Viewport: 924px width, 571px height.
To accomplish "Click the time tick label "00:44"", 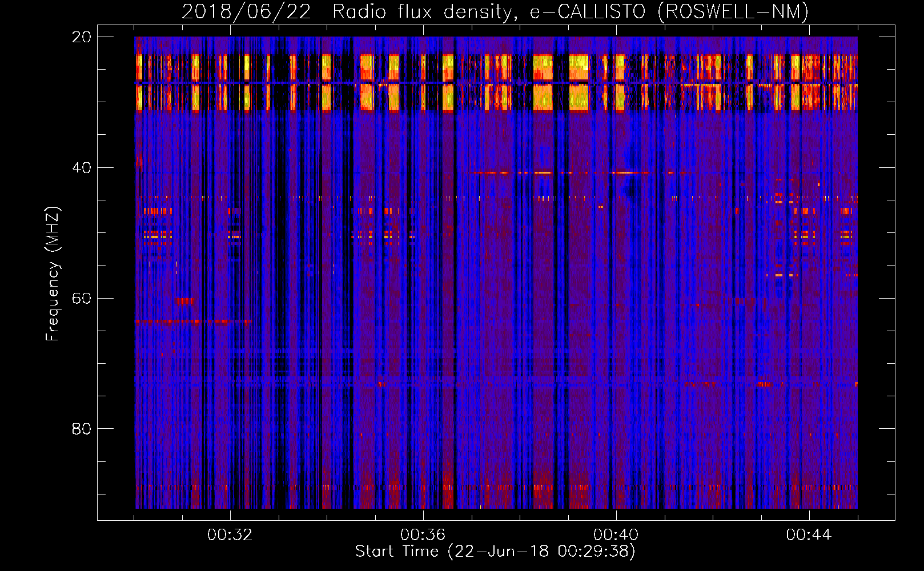I will (809, 535).
